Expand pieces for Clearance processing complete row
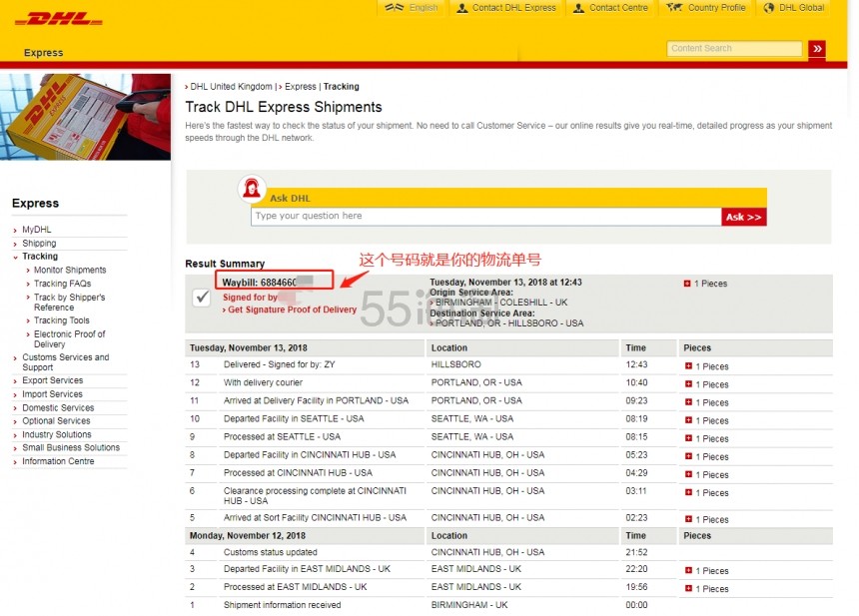 coord(688,492)
